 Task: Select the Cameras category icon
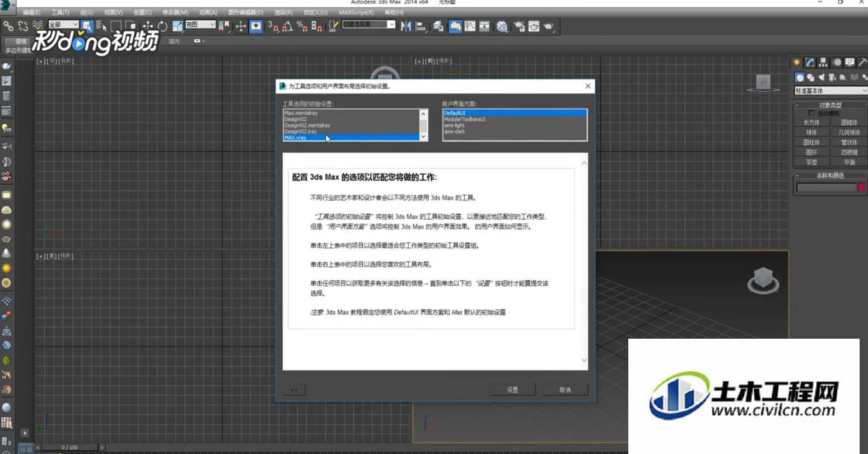(833, 77)
